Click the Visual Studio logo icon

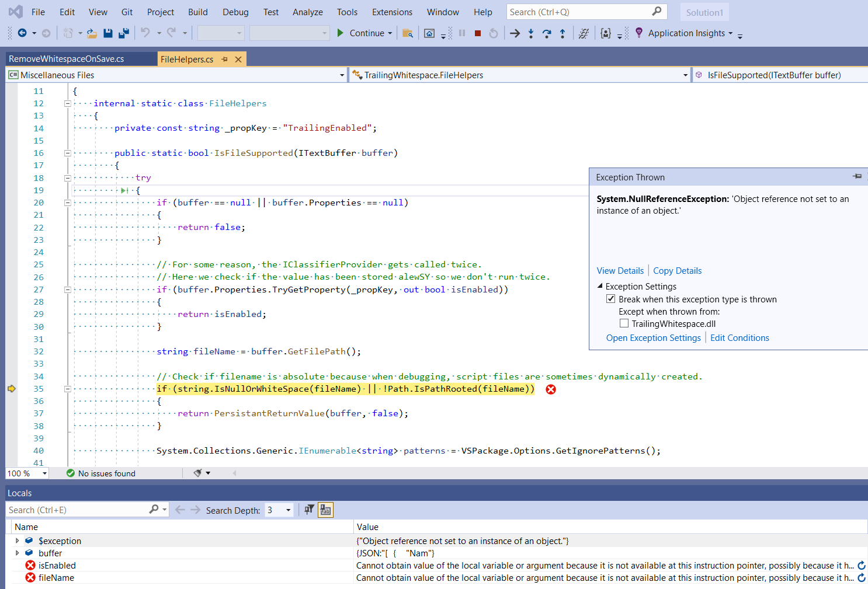tap(16, 12)
